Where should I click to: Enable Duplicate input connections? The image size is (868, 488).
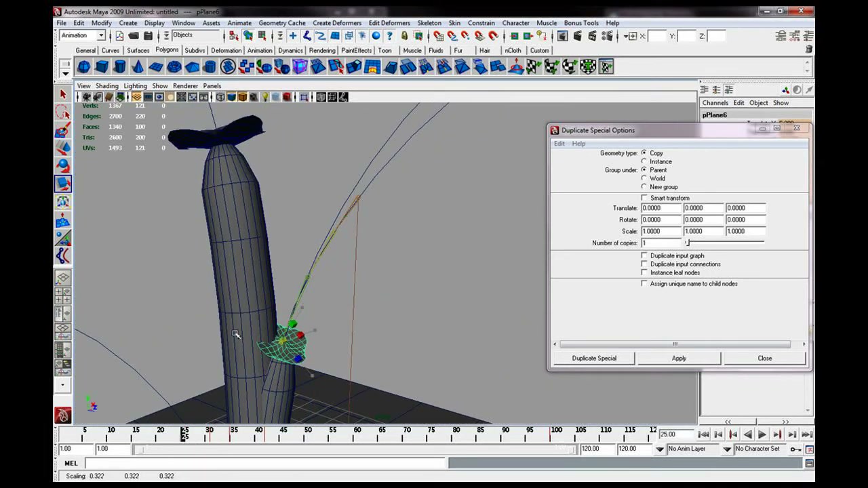pos(644,264)
